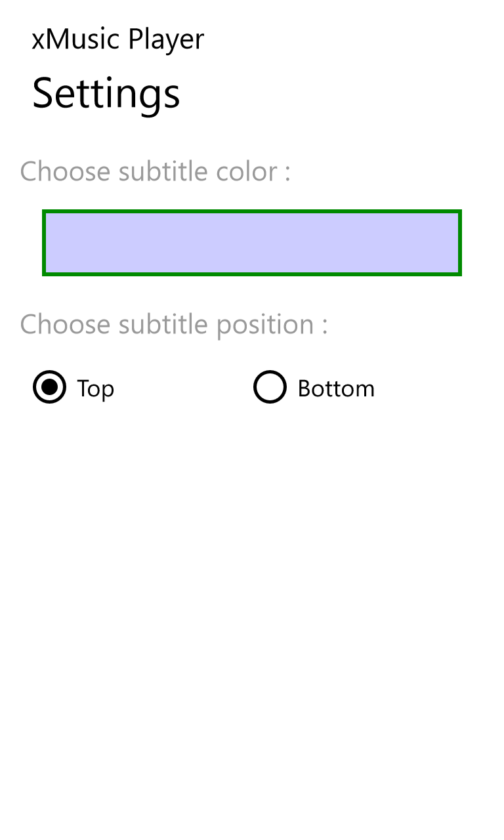
Task: Click the green-bordered color box
Action: tap(252, 243)
